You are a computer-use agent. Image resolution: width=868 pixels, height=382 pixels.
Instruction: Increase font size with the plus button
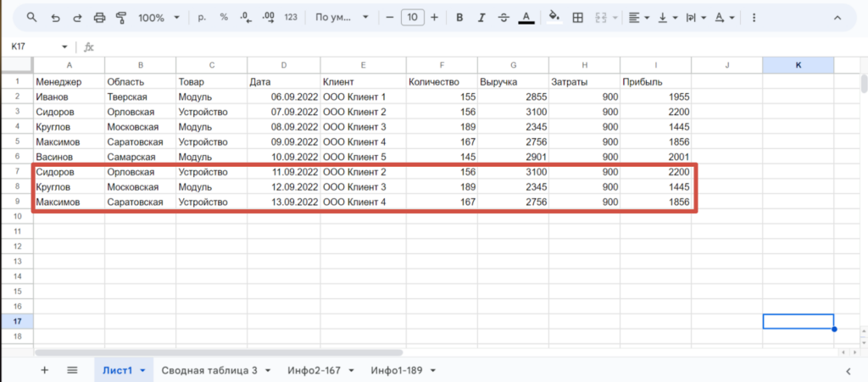(434, 17)
